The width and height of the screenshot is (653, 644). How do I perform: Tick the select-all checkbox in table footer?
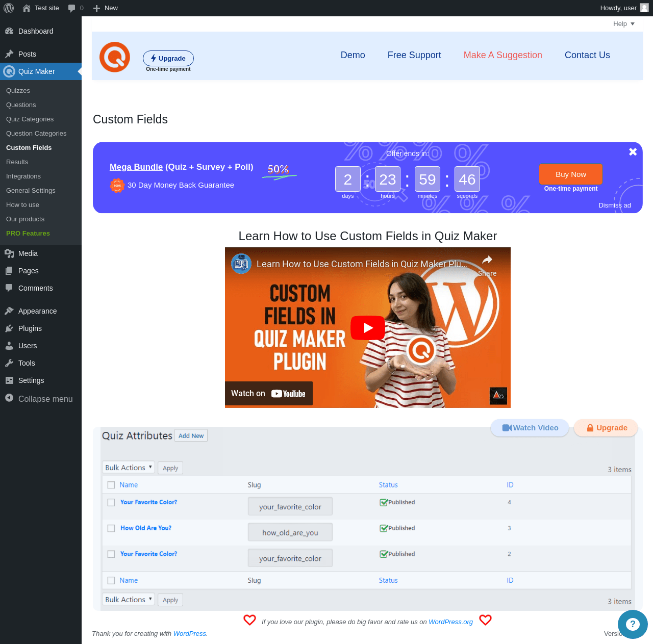(x=111, y=580)
